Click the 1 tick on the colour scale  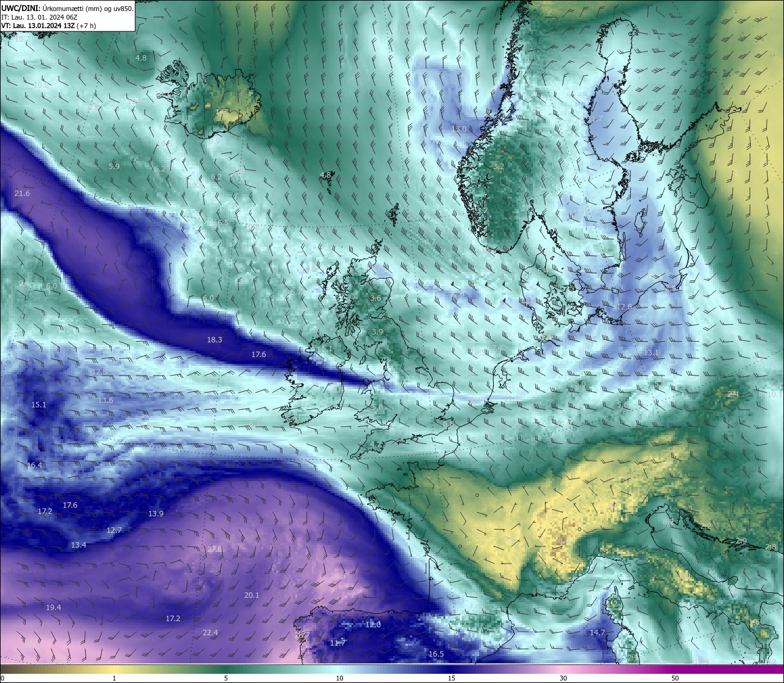[114, 678]
